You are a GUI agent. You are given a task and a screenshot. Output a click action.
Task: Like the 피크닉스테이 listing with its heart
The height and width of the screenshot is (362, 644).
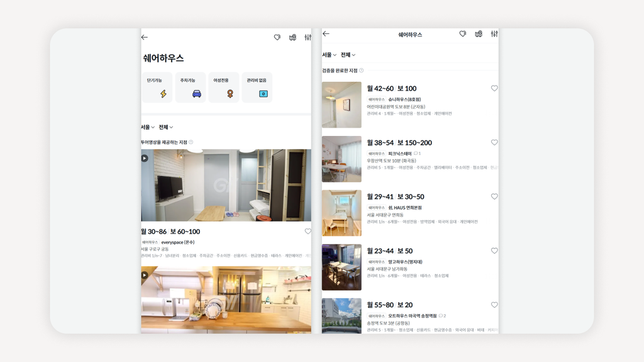coord(494,143)
